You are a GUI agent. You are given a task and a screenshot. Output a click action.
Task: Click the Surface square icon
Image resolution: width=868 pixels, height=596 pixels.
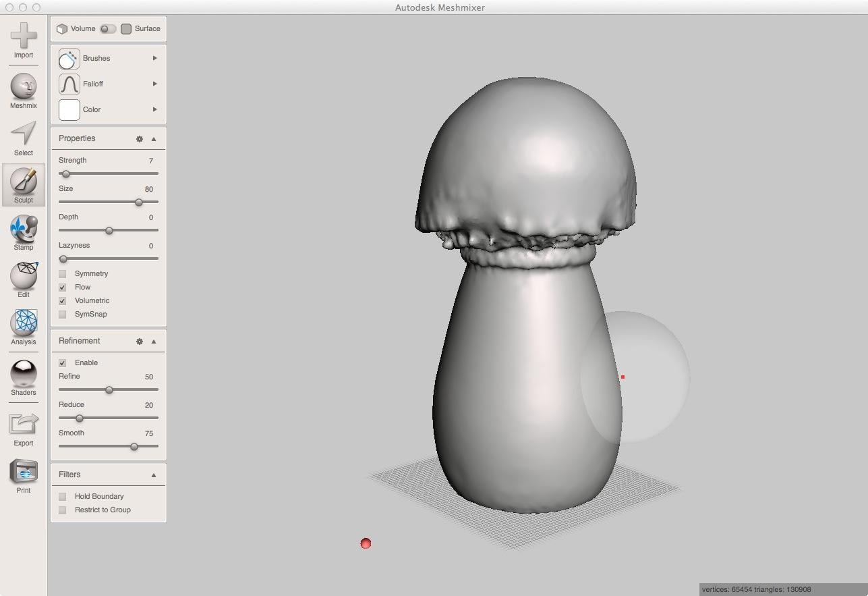pos(126,29)
